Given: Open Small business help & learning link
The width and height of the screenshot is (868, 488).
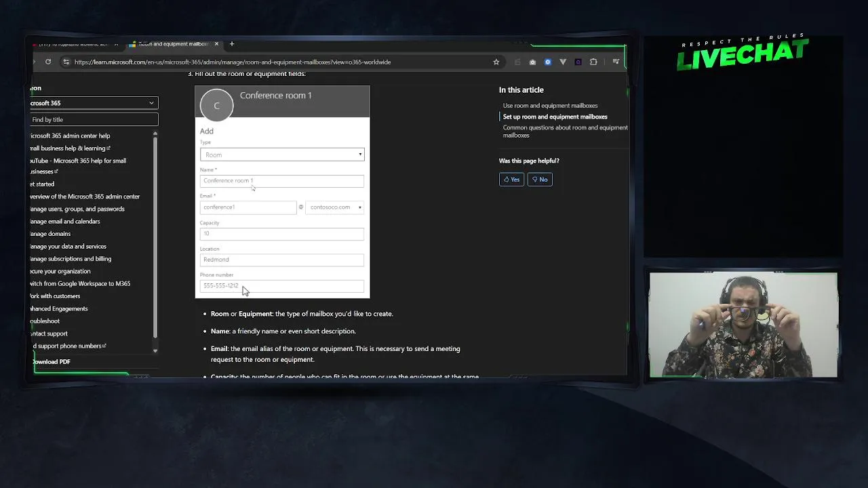Looking at the screenshot, I should (70, 148).
